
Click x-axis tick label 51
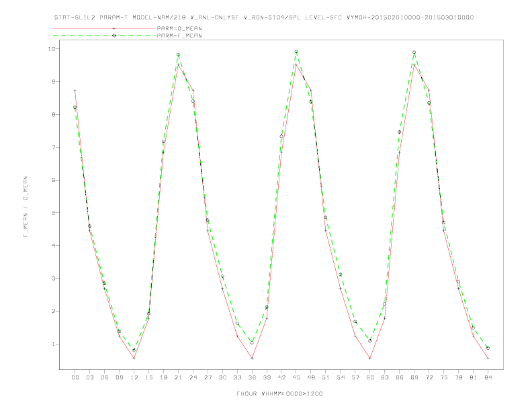coord(326,377)
